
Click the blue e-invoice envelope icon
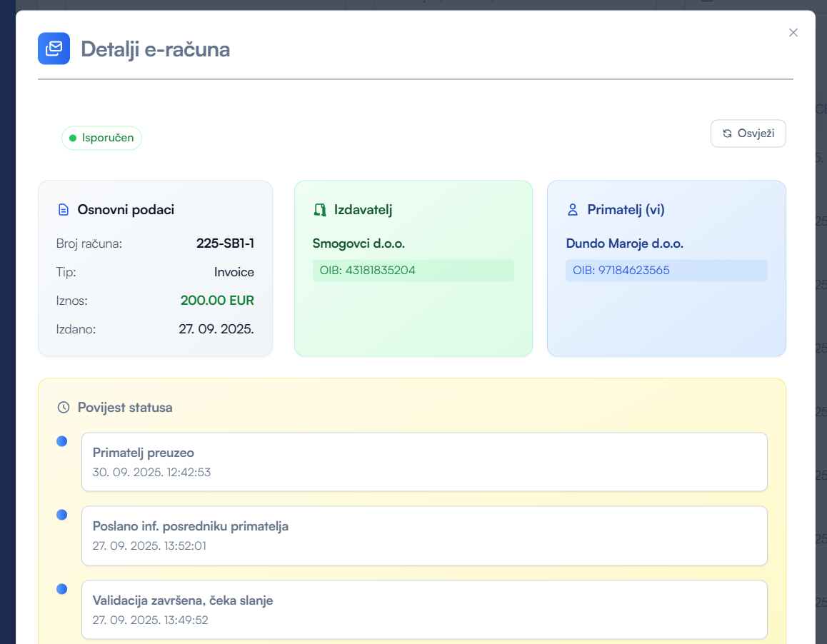click(x=54, y=49)
